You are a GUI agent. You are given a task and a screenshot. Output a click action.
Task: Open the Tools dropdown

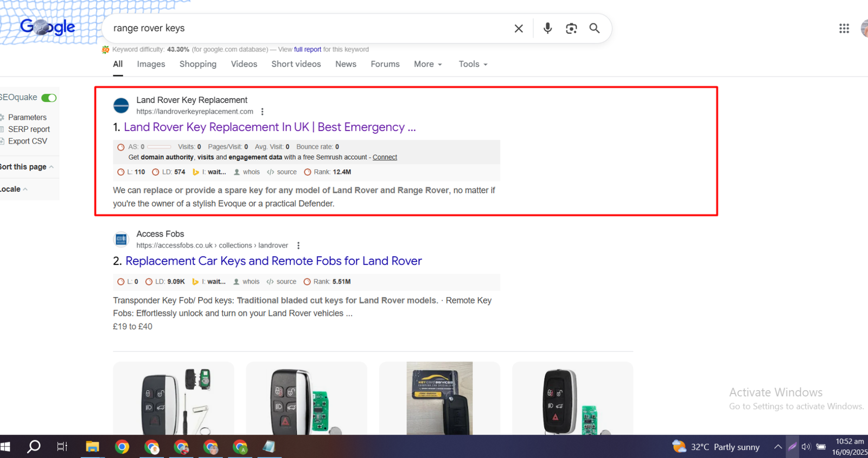click(473, 64)
